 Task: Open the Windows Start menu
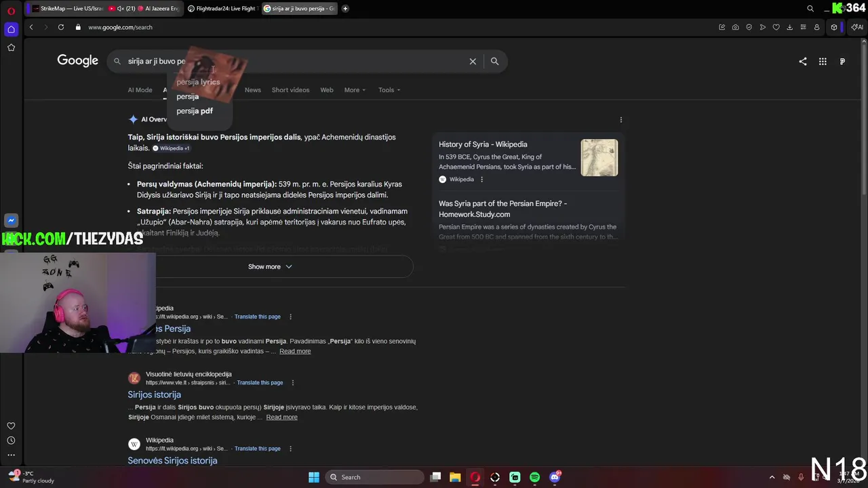click(x=314, y=477)
